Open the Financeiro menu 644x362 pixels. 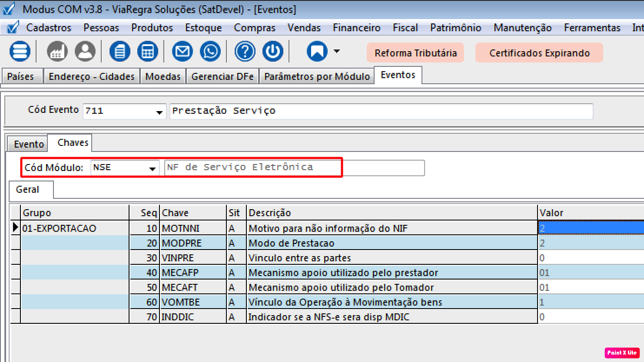[356, 28]
